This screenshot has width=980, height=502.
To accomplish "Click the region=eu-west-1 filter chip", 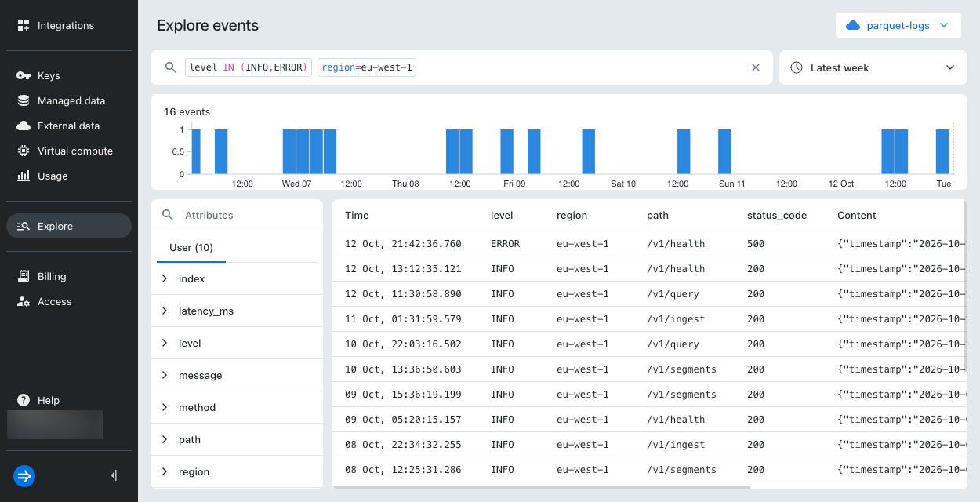I will (367, 67).
